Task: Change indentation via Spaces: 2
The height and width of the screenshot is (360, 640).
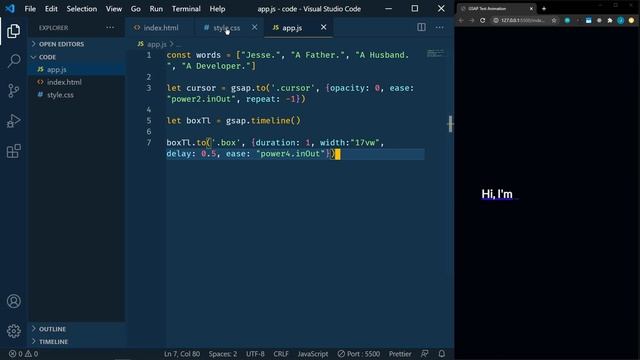Action: (x=222, y=354)
